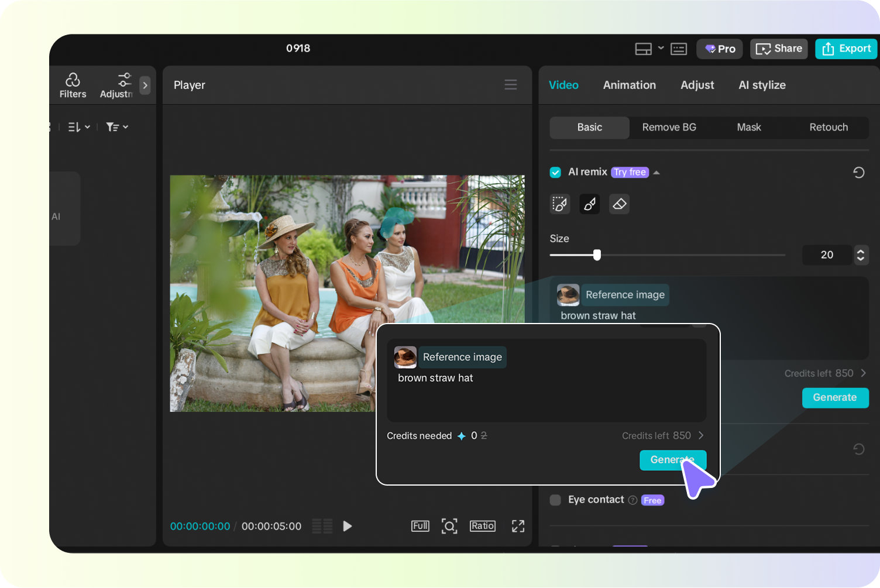This screenshot has height=588, width=880.
Task: Click the Credits needed star icon
Action: point(462,436)
